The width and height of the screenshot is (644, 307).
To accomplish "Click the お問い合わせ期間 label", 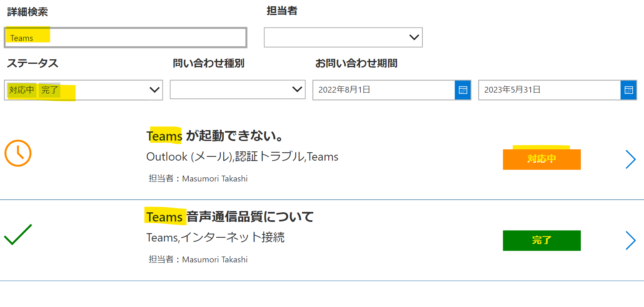I will 356,63.
